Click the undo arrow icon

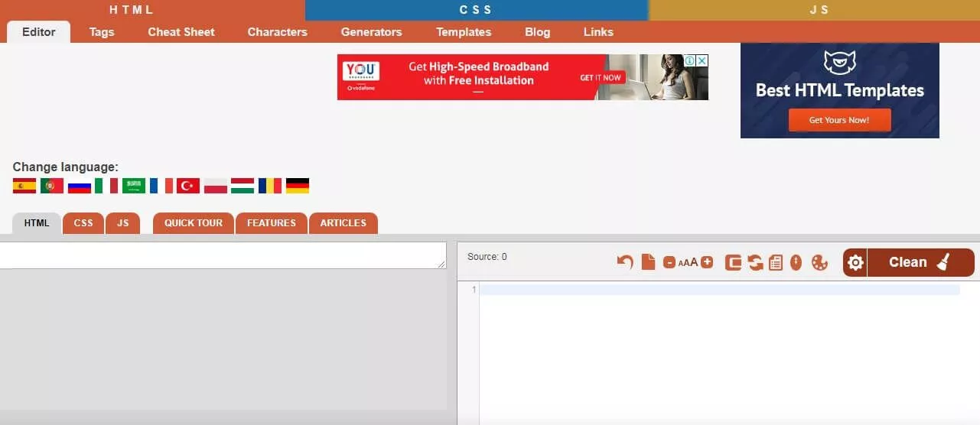click(x=625, y=262)
